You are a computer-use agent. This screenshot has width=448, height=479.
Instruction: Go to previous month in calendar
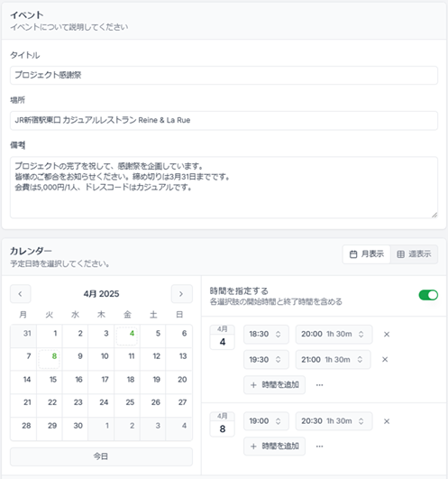pyautogui.click(x=21, y=294)
